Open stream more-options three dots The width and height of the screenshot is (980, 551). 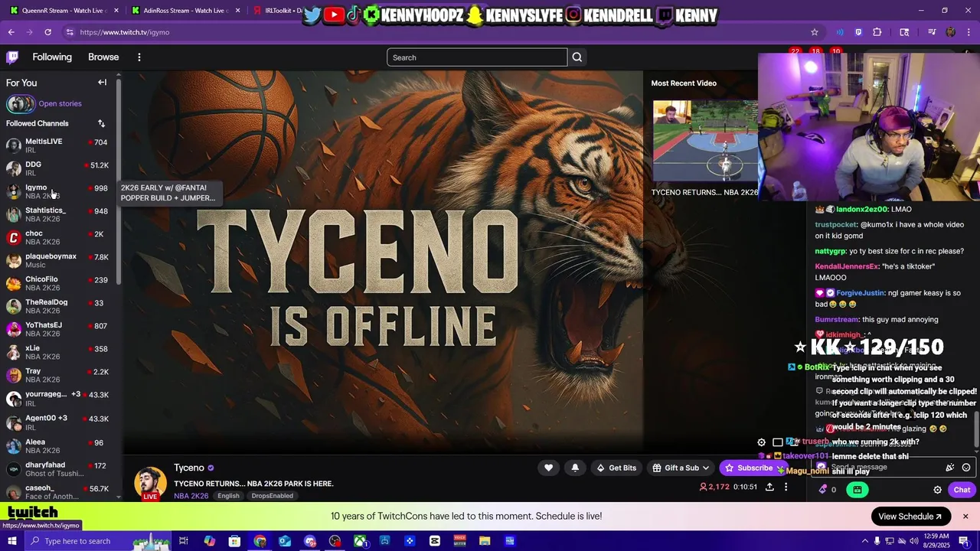pyautogui.click(x=786, y=487)
